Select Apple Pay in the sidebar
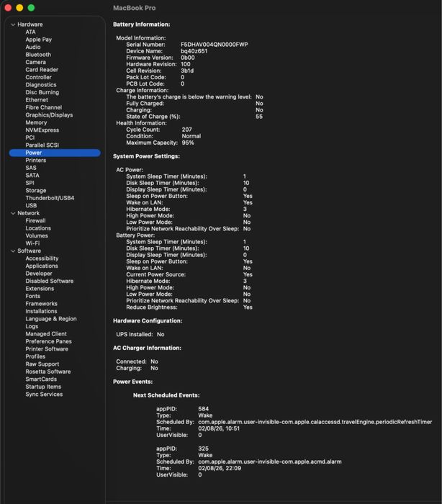This screenshot has width=442, height=504. (39, 40)
